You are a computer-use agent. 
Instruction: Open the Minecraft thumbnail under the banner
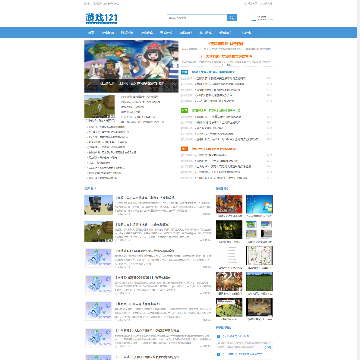(99, 107)
